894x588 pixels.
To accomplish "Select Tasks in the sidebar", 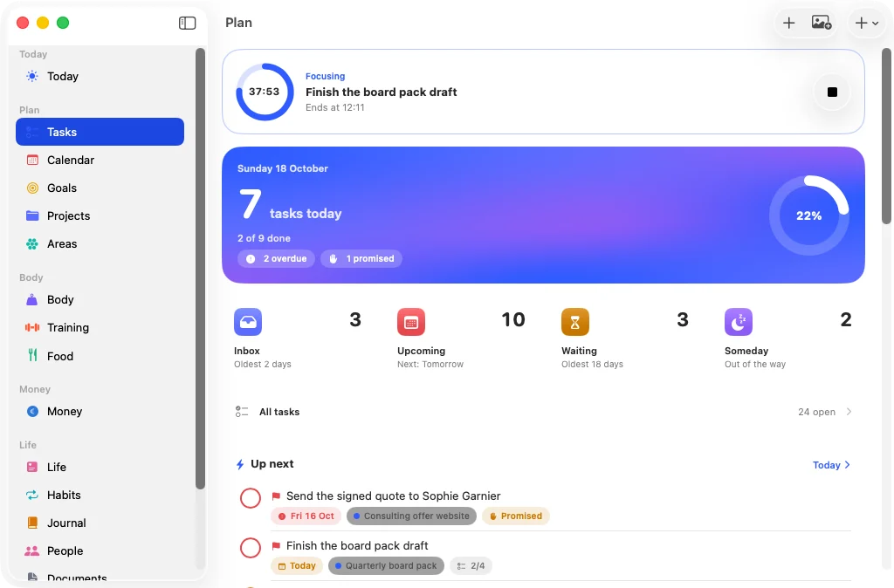I will click(x=100, y=132).
